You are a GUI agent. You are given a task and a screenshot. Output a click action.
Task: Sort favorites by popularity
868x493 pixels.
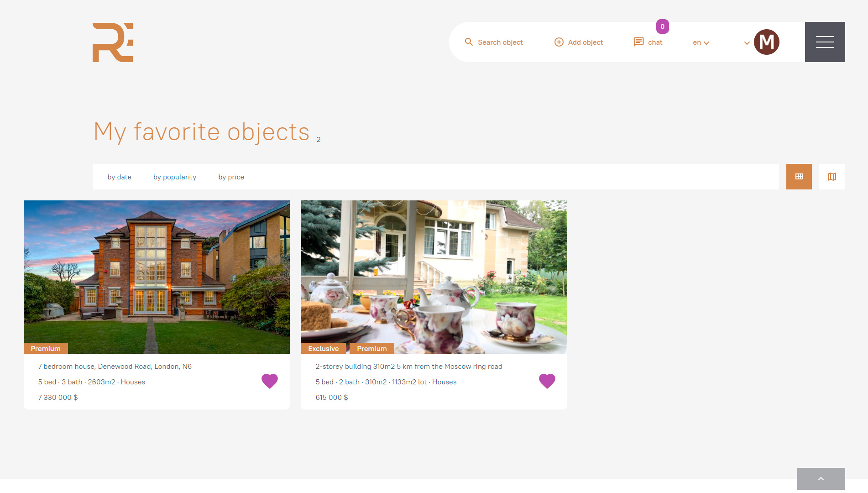(175, 177)
